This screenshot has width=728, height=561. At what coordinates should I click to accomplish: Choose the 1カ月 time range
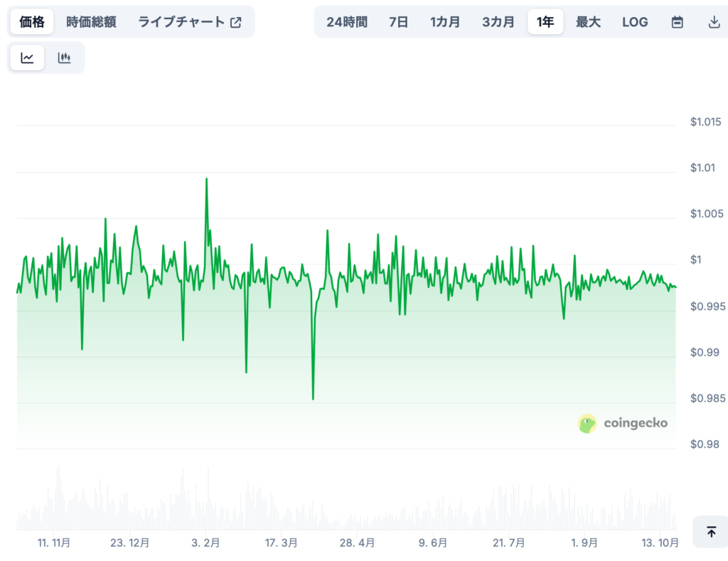(x=445, y=22)
